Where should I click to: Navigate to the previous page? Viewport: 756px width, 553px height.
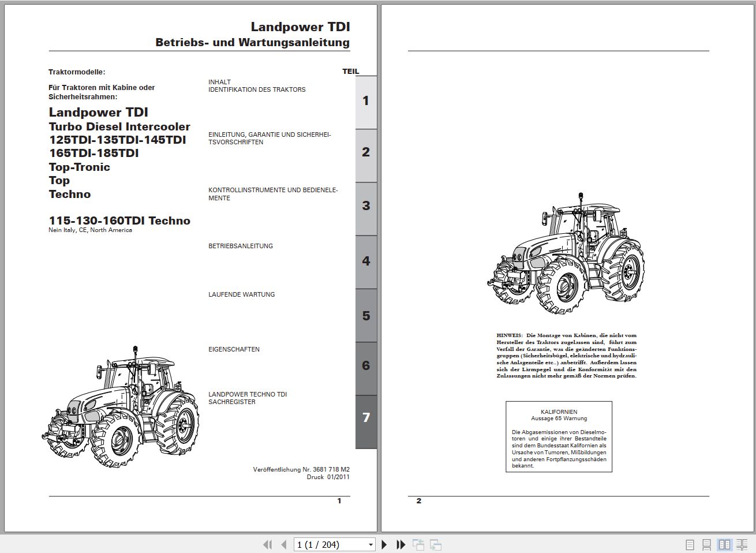click(x=283, y=544)
